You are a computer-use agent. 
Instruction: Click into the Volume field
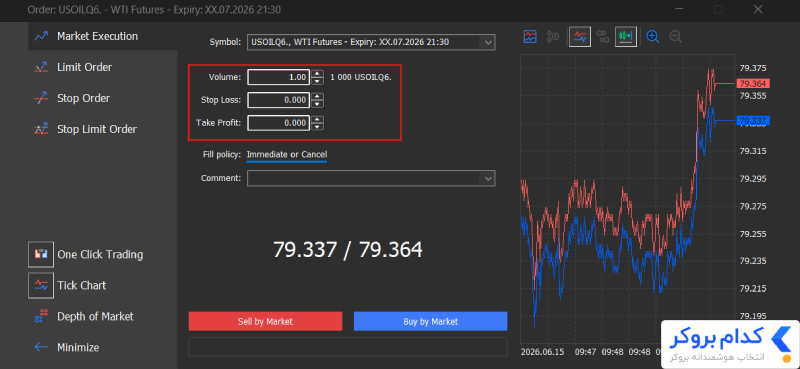279,78
